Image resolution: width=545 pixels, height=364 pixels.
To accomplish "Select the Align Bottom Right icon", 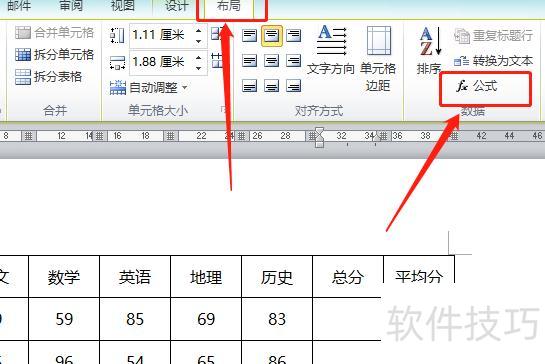I will [293, 86].
